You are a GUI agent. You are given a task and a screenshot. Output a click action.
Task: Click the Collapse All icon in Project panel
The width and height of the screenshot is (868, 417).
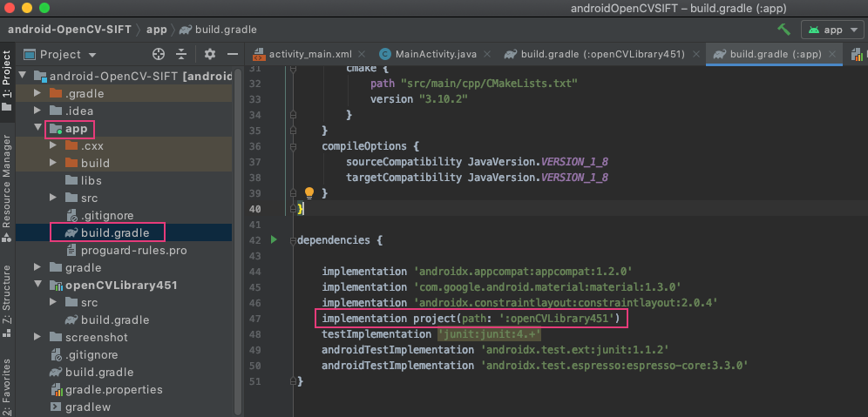(x=181, y=54)
